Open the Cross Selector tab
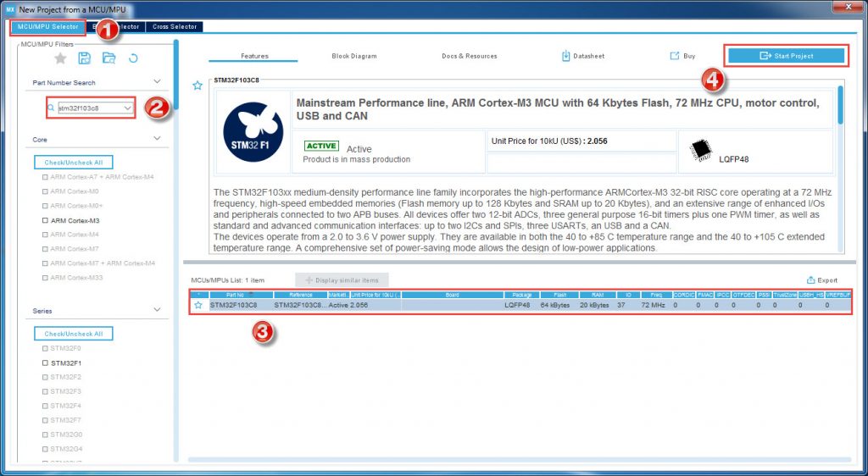This screenshot has height=476, width=868. [x=175, y=27]
